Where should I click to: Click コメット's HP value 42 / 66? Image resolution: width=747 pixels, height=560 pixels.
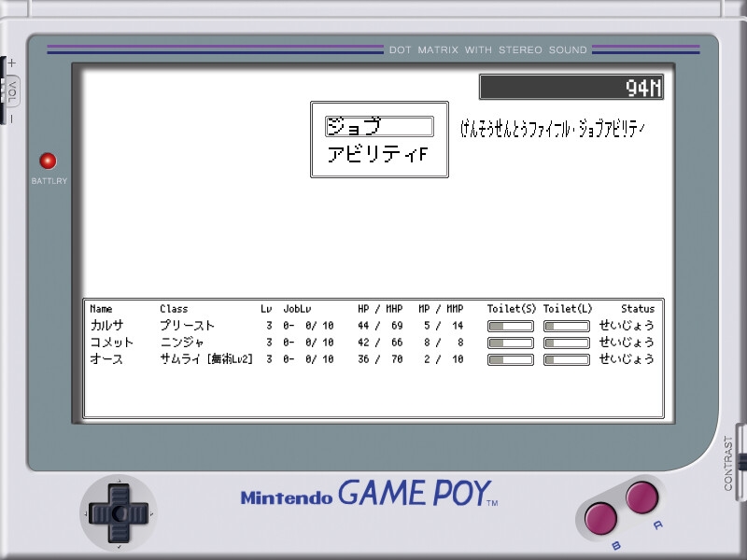380,343
